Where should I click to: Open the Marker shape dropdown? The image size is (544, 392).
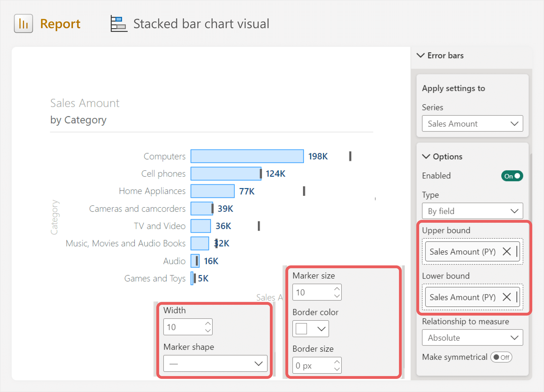coord(215,364)
